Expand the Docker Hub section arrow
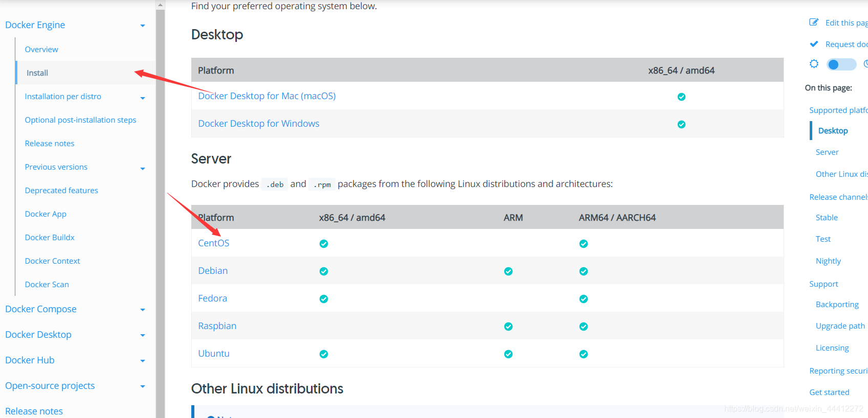868x418 pixels. tap(143, 361)
